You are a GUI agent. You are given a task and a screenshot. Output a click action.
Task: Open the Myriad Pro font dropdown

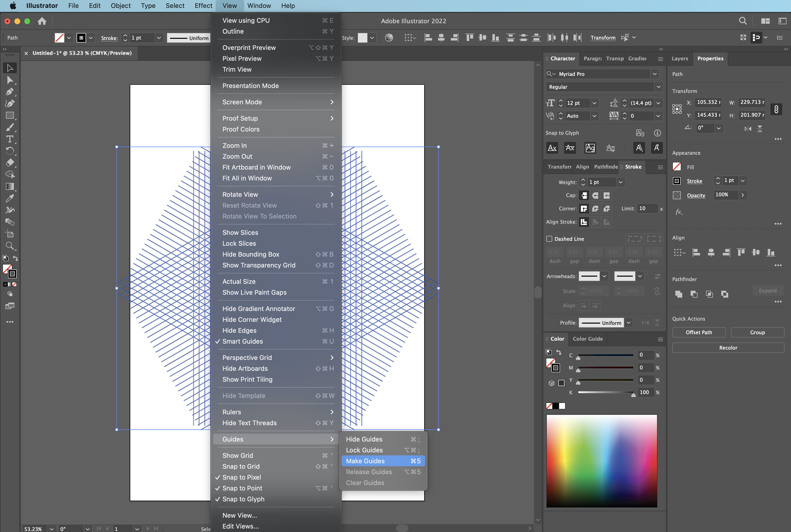click(655, 74)
